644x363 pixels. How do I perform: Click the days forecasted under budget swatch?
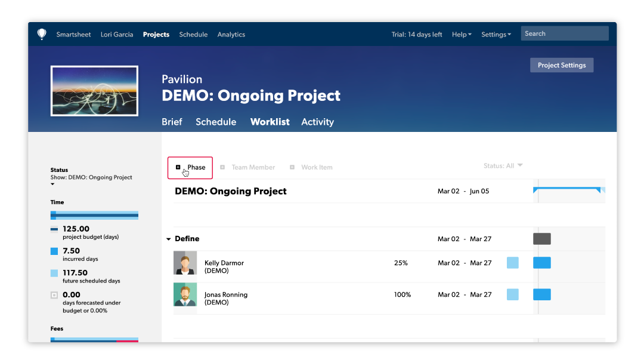pyautogui.click(x=54, y=295)
